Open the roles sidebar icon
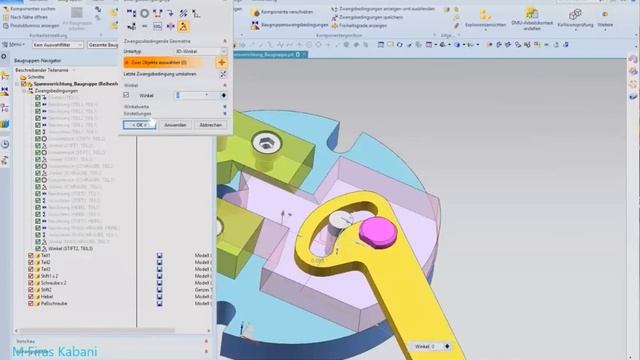640x360 pixels. click(5, 160)
